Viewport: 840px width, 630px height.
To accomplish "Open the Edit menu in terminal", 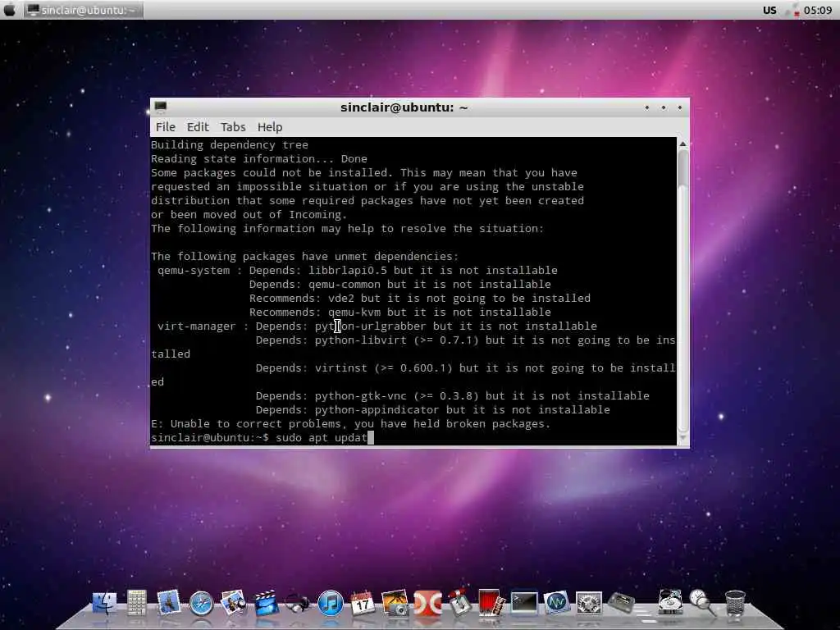I will tap(198, 127).
